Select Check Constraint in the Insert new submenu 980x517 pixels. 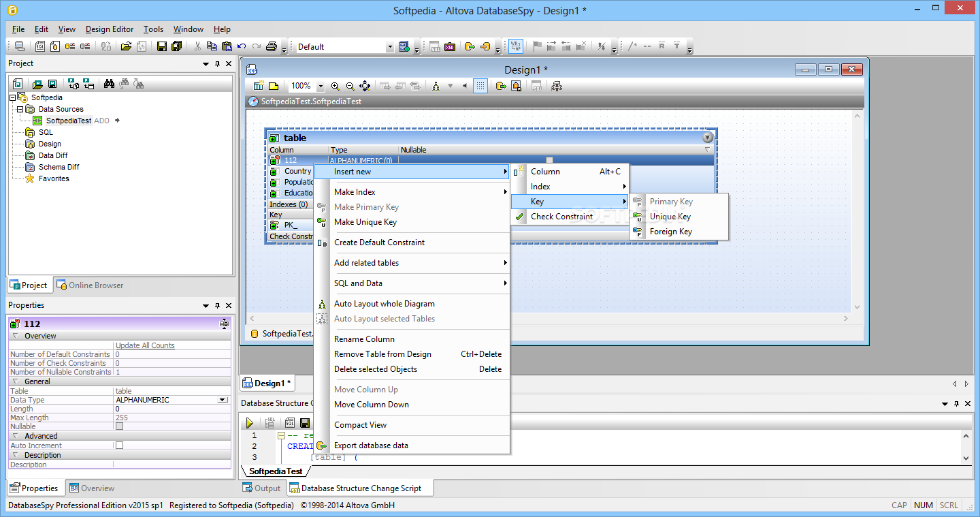pyautogui.click(x=570, y=217)
